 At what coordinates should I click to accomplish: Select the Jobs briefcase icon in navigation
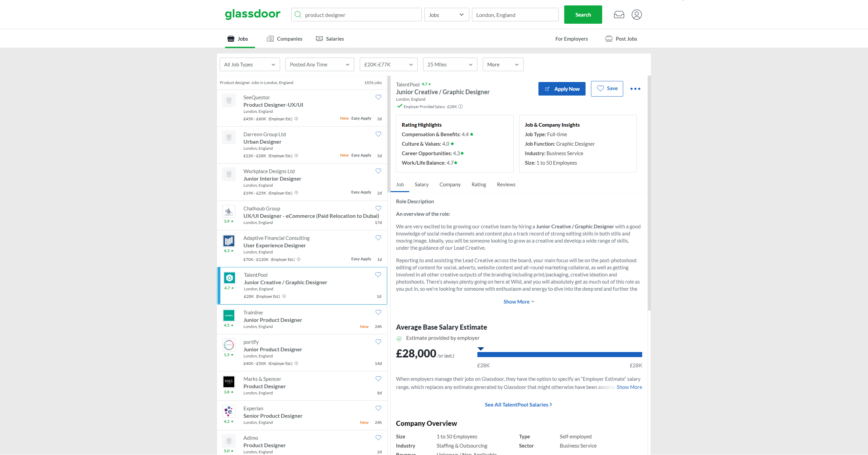pyautogui.click(x=231, y=38)
